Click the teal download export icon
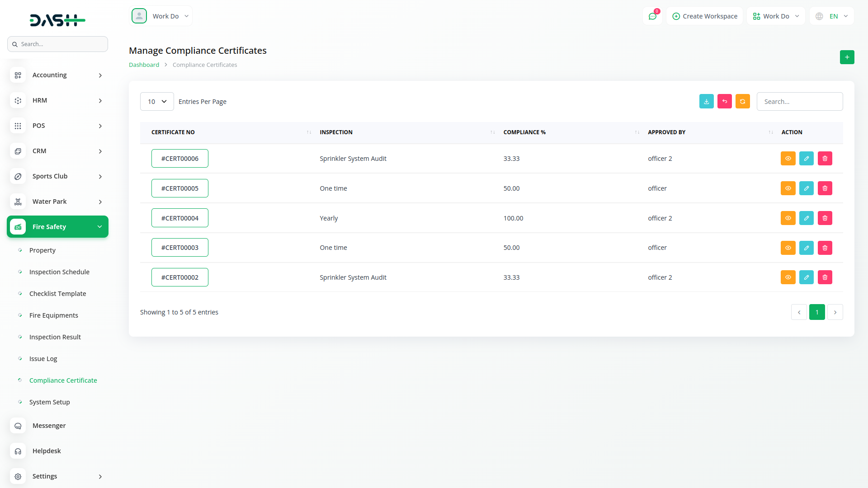The height and width of the screenshot is (488, 868). point(706,101)
